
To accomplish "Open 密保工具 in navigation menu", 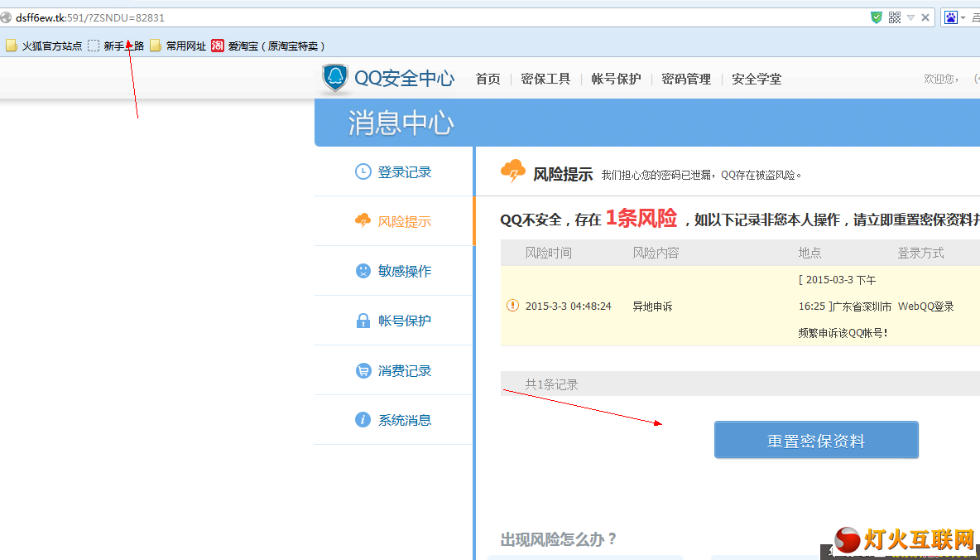I will coord(545,79).
